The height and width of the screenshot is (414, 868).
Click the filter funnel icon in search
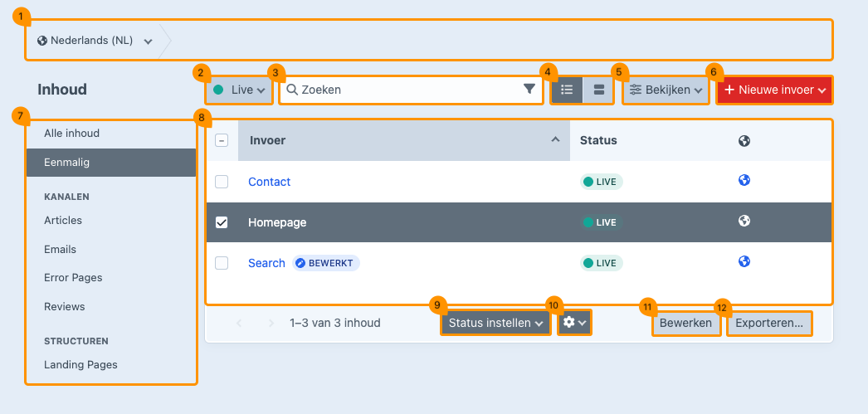[x=529, y=90]
